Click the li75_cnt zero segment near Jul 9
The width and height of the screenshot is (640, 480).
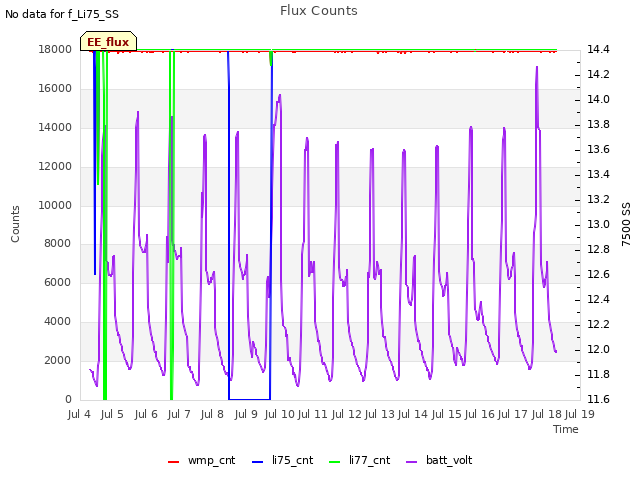pyautogui.click(x=249, y=399)
